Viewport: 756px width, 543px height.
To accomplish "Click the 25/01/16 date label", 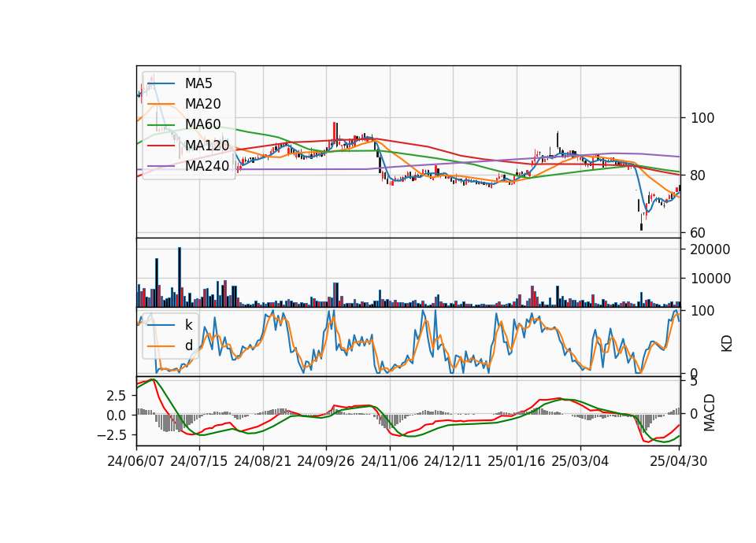I will pyautogui.click(x=517, y=461).
